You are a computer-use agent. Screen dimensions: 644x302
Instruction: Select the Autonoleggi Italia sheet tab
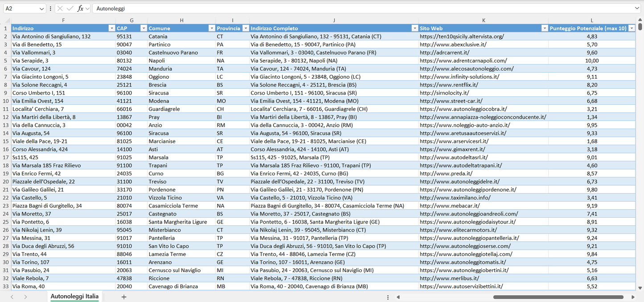[x=74, y=297]
